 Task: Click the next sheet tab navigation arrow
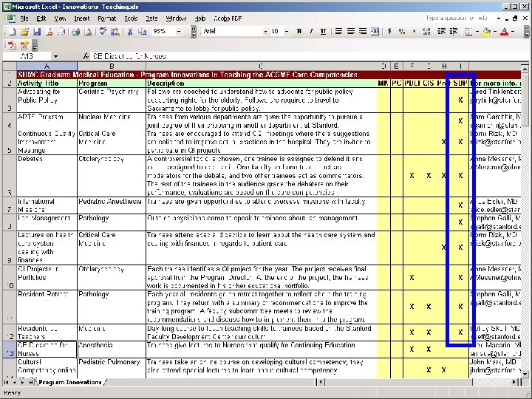point(21,383)
